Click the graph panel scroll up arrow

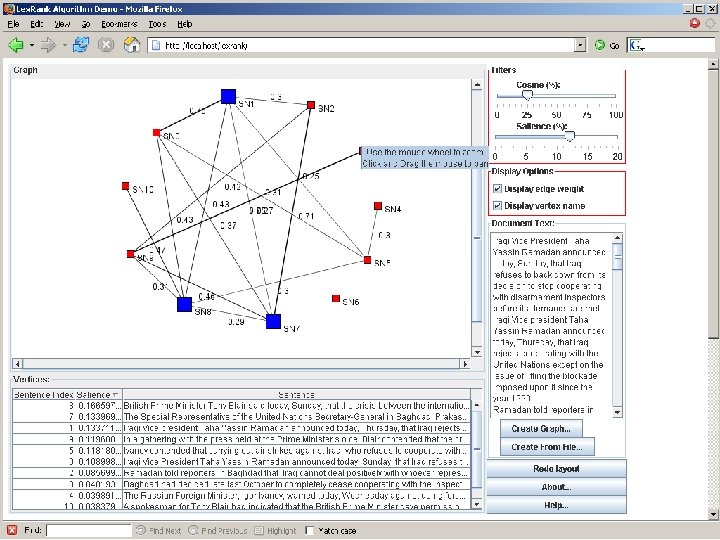(477, 84)
